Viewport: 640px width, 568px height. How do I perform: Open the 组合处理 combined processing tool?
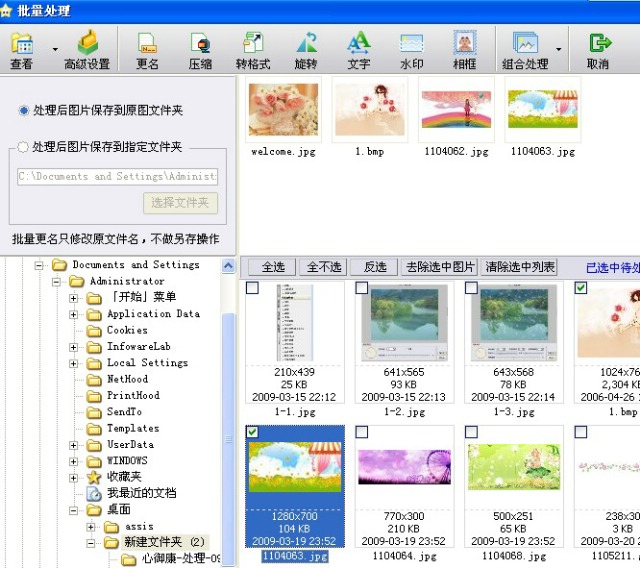pyautogui.click(x=525, y=51)
